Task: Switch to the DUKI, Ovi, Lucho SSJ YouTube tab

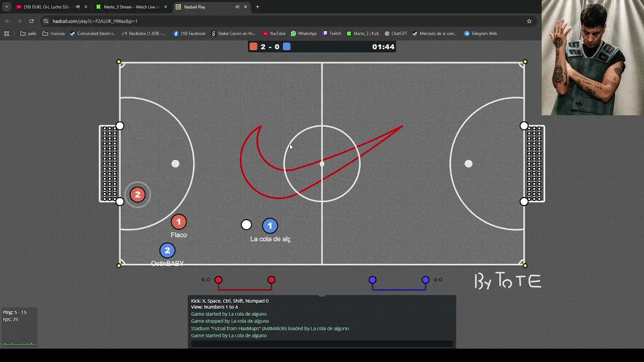Action: click(x=48, y=7)
